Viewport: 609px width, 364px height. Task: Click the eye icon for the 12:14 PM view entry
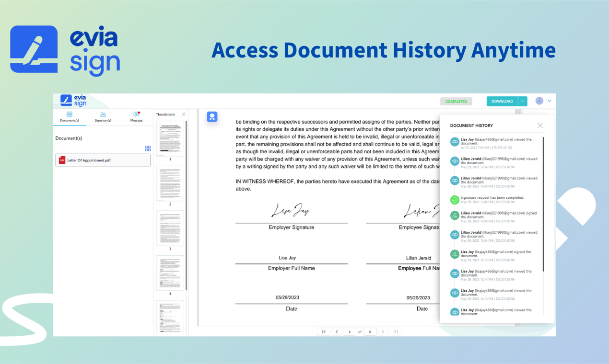(455, 273)
